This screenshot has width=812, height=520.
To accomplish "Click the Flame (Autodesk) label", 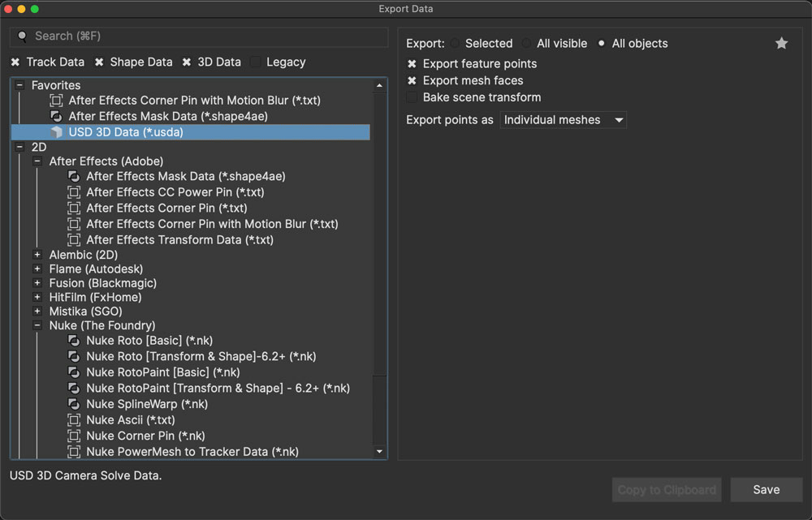I will click(x=96, y=269).
